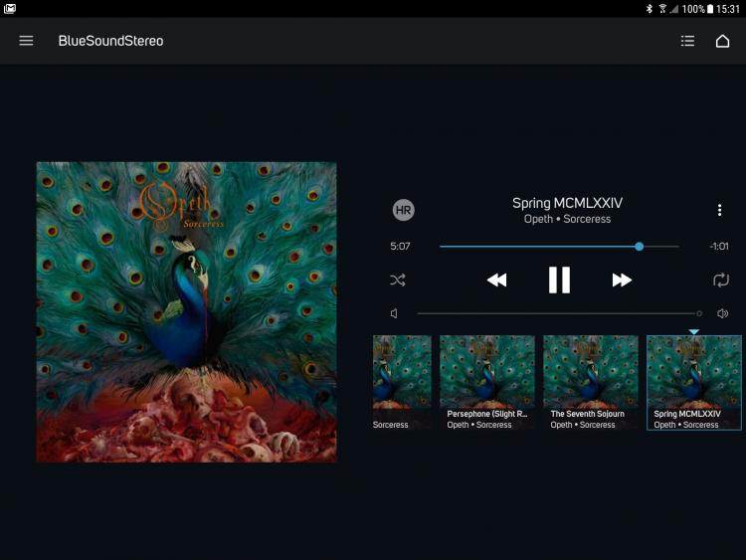
Task: Click the Bluetooth status icon
Action: pyautogui.click(x=649, y=9)
